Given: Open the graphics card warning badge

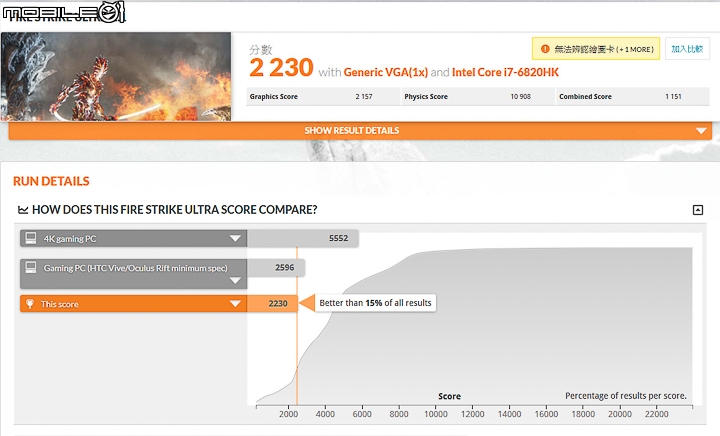Looking at the screenshot, I should [x=596, y=49].
